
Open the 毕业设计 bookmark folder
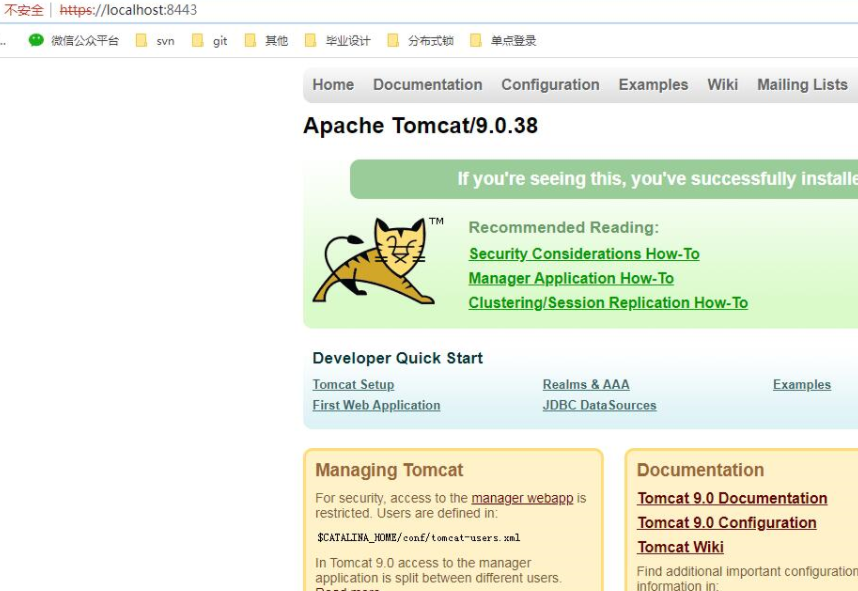click(338, 40)
